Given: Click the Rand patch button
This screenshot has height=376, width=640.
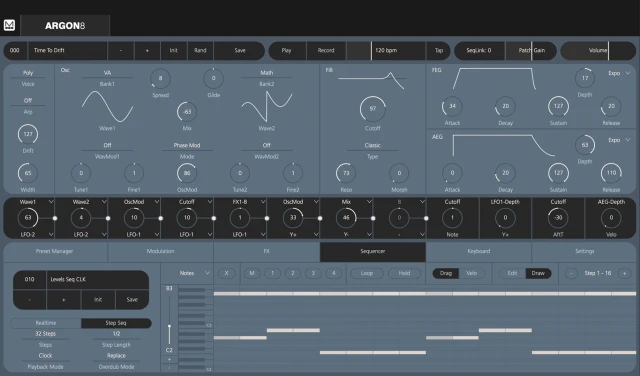Looking at the screenshot, I should click(200, 51).
